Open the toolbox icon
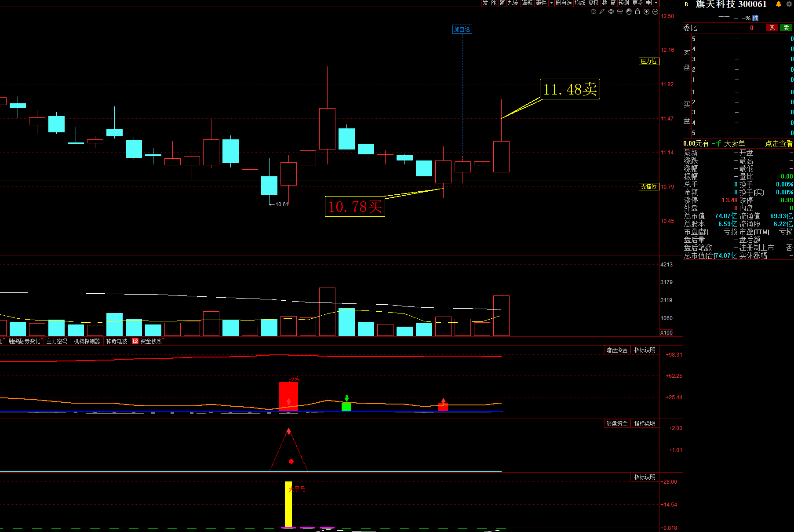 620,12
